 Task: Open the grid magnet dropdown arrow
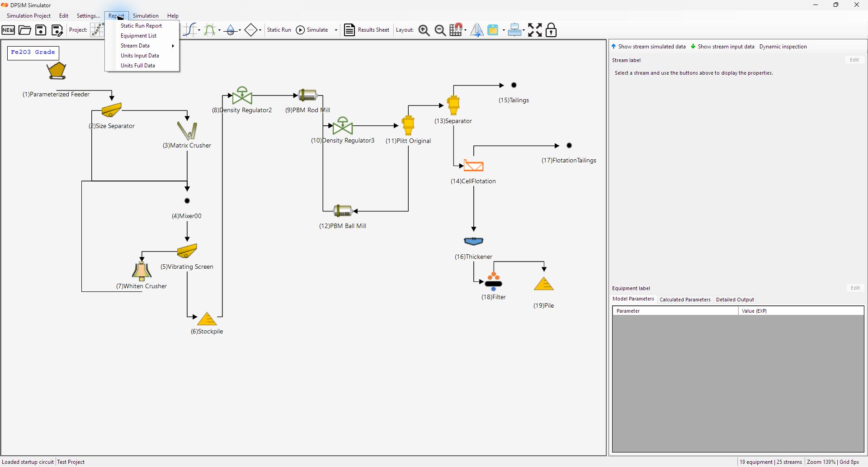coord(465,30)
